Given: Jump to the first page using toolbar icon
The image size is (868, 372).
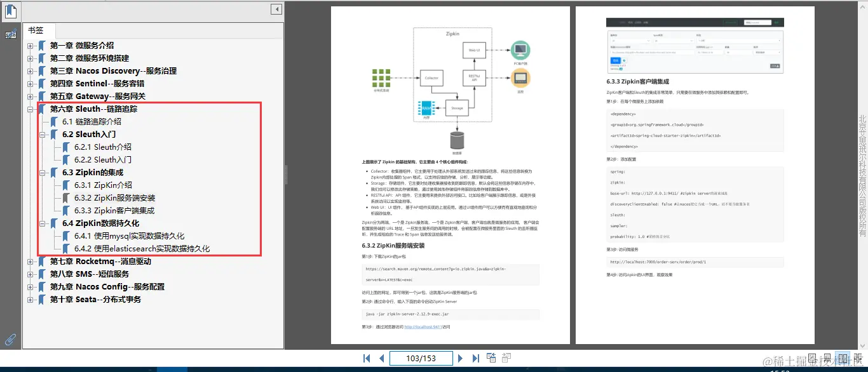Looking at the screenshot, I should pyautogui.click(x=366, y=358).
